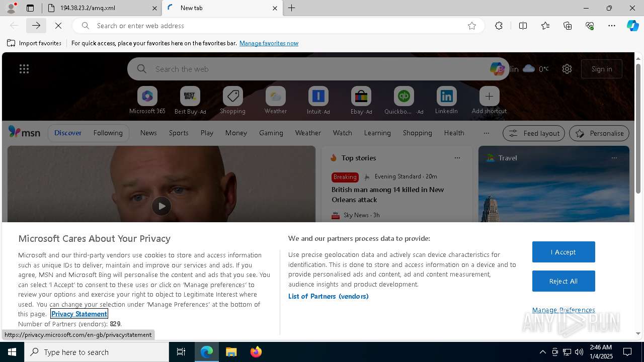Select the Following tab

(108, 133)
